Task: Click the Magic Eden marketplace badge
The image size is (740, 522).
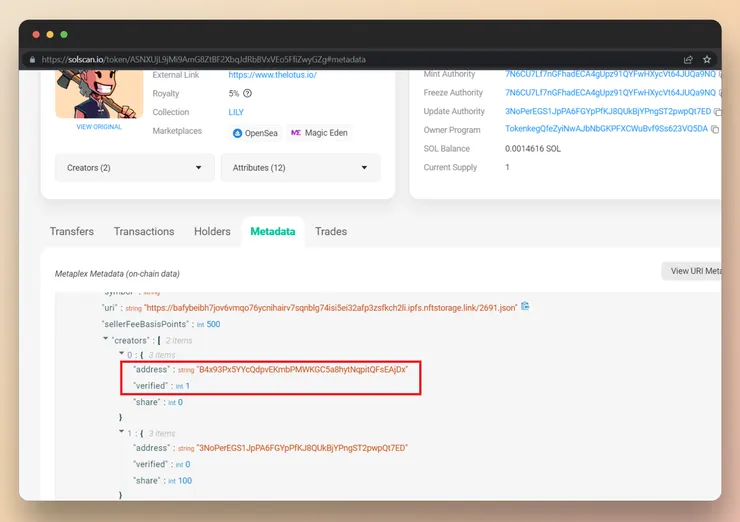Action: (319, 133)
